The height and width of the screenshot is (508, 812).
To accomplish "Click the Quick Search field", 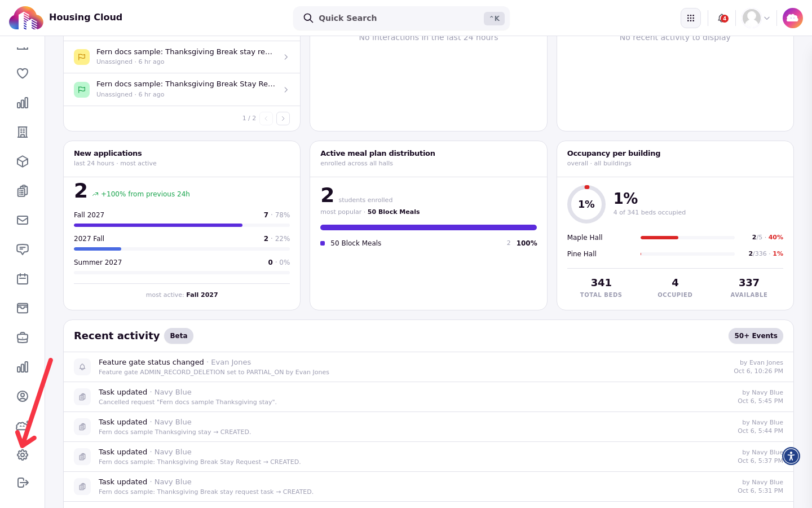I will (x=401, y=18).
